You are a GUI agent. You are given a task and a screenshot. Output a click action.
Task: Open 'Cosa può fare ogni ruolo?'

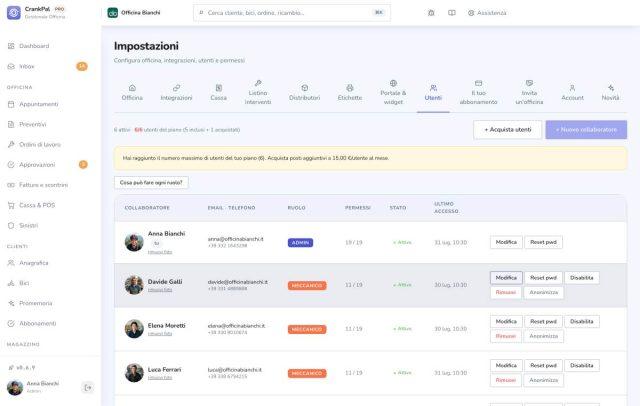151,183
